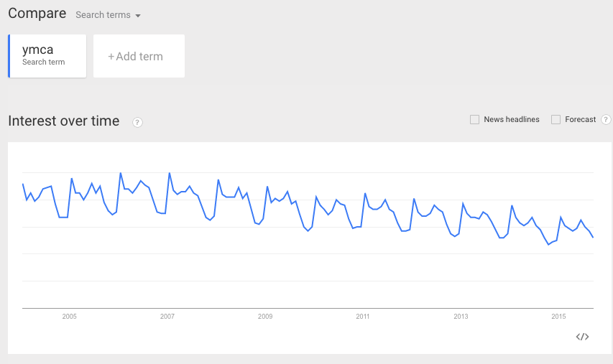Viewport: 613px width, 364px height.
Task: Click the dropdown arrow after Search terms
Action: (137, 16)
